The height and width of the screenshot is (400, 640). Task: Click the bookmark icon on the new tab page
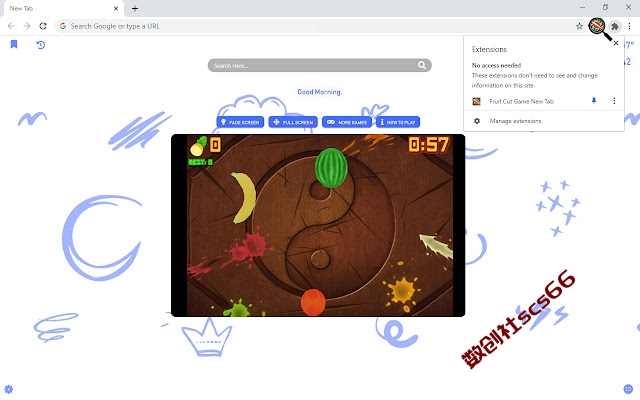14,44
